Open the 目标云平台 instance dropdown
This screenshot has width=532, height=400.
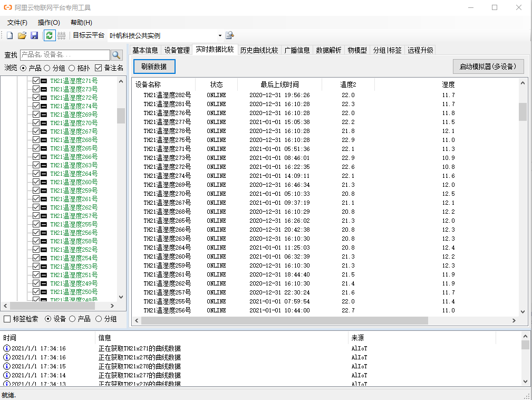pos(220,36)
